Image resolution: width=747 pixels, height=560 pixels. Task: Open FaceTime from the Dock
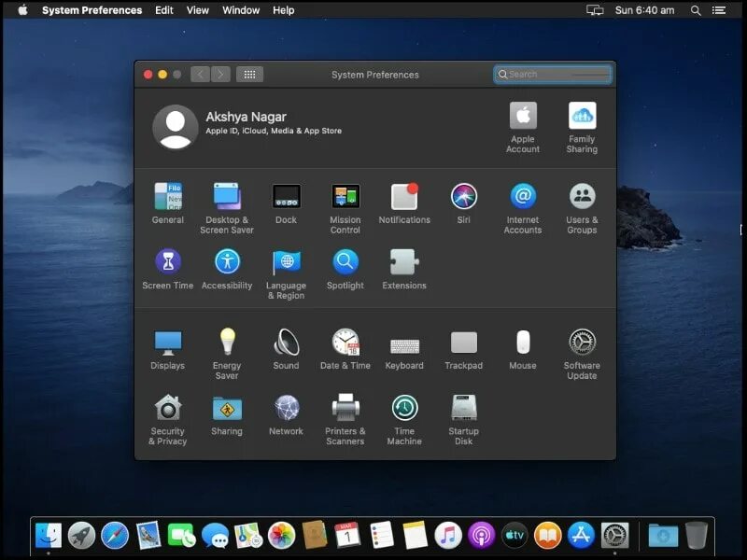tap(181, 535)
